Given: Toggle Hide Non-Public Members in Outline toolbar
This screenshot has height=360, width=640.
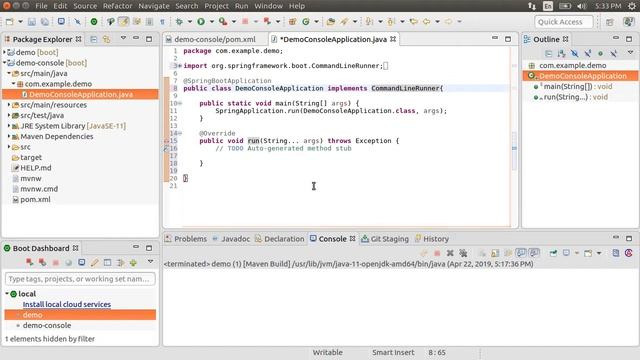Looking at the screenshot, I should click(600, 53).
